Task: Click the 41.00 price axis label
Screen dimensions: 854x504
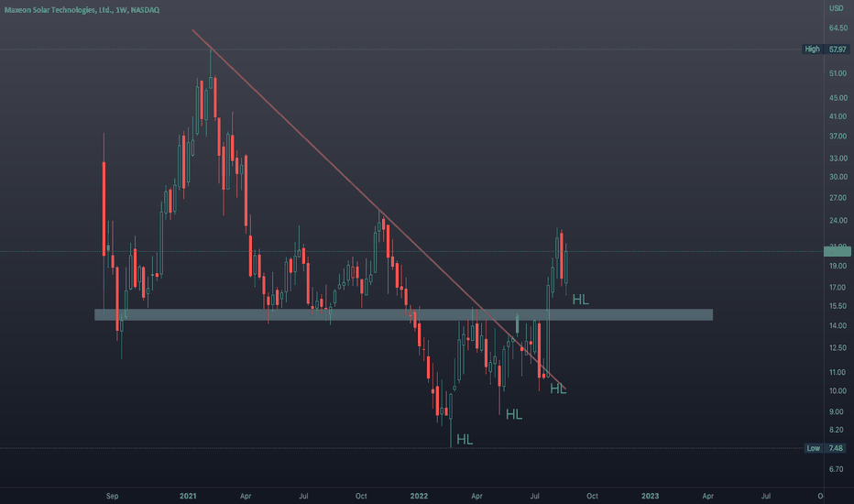Action: [838, 116]
